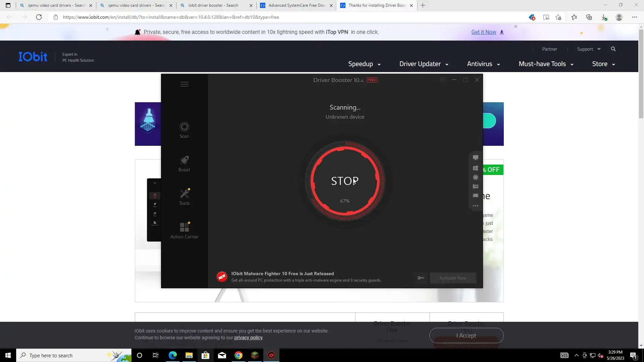Click the Get it Now link
The image size is (644, 362).
pyautogui.click(x=484, y=32)
